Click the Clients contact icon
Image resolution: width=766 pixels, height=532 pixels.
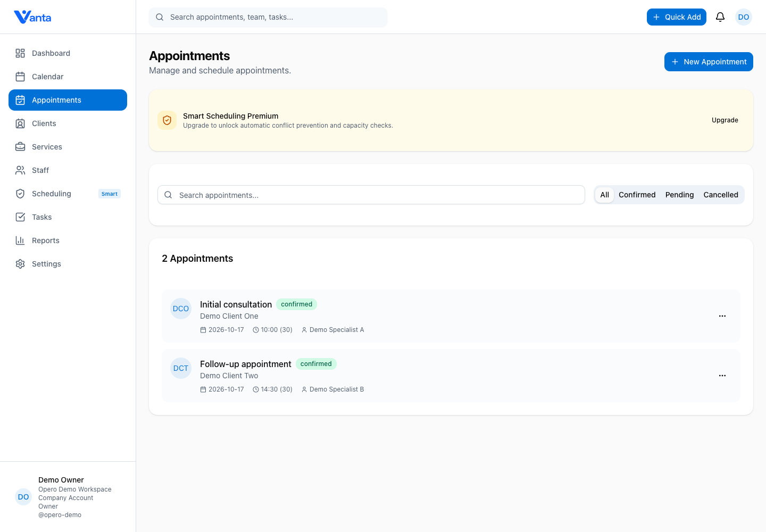pos(20,123)
